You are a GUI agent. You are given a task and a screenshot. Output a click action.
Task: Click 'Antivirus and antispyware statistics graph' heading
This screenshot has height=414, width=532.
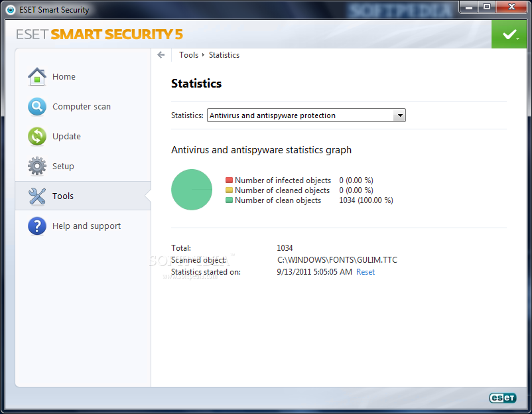pos(261,150)
